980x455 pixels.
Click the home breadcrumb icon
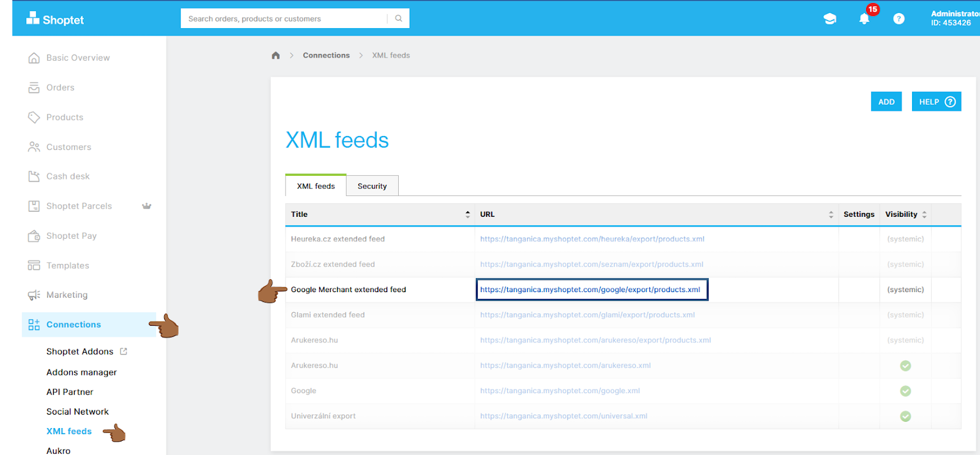276,55
